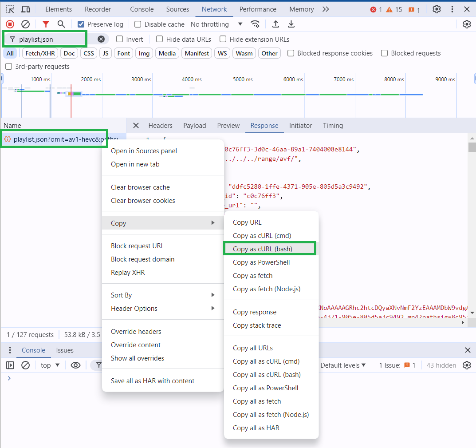Create live expression eye icon
Viewport: 476px width, 448px height.
pos(75,365)
